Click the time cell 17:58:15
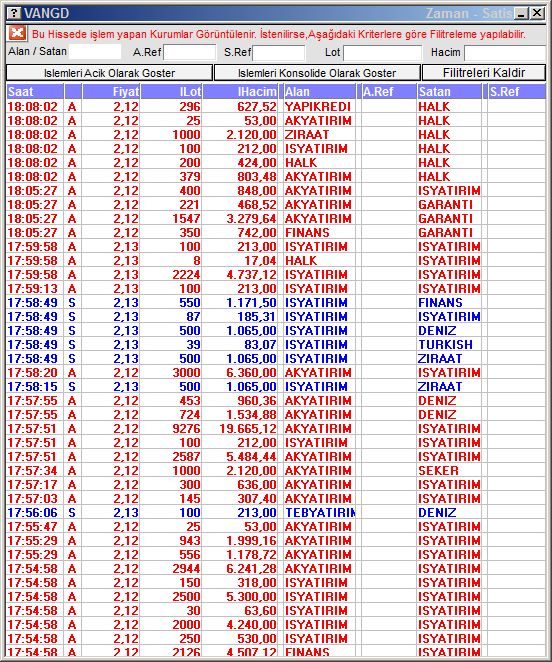The width and height of the screenshot is (552, 662). (35, 387)
